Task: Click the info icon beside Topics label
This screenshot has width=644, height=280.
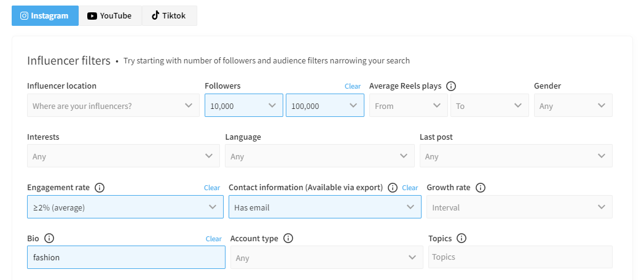Action: coord(461,238)
